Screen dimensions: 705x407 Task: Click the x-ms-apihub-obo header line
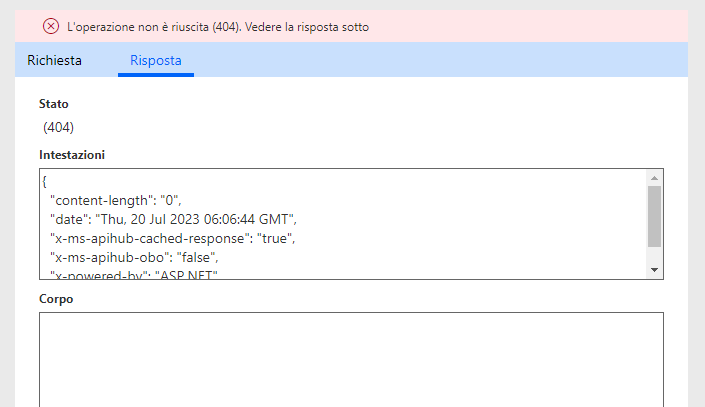click(141, 256)
